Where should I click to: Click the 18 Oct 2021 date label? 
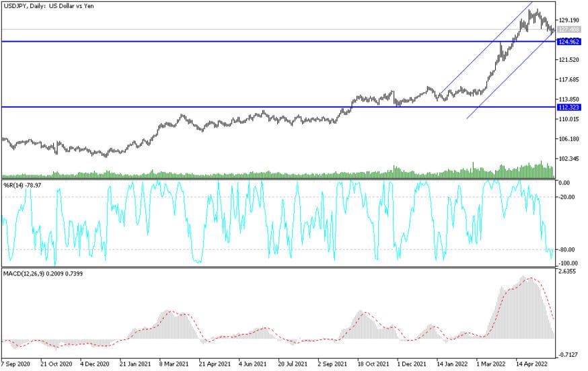click(x=373, y=364)
